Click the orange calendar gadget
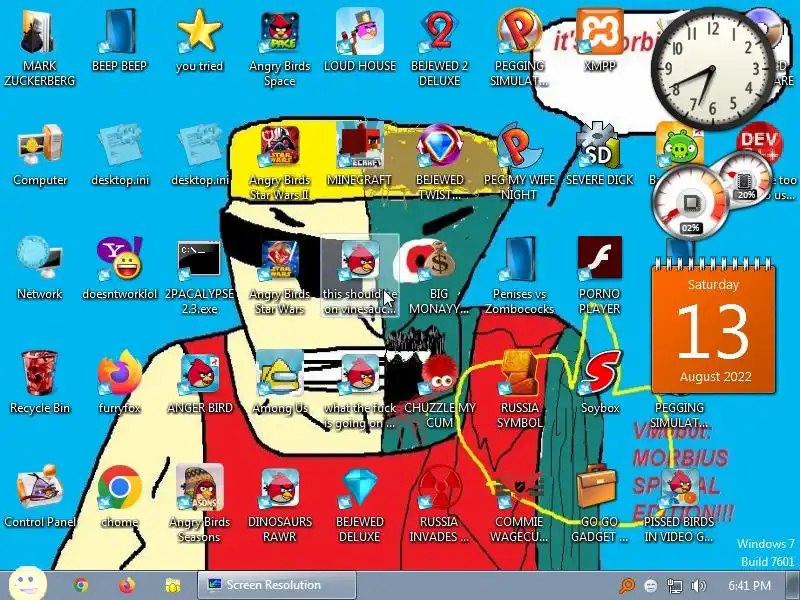 pyautogui.click(x=713, y=327)
